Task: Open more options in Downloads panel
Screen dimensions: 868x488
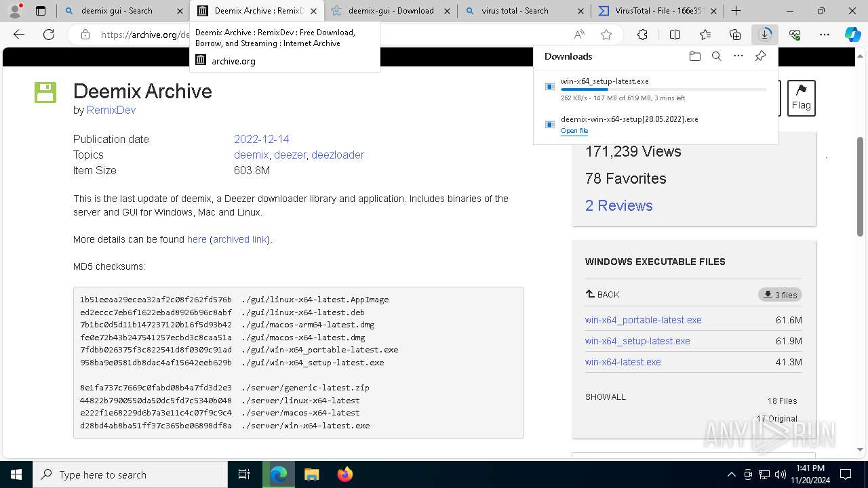Action: [738, 56]
